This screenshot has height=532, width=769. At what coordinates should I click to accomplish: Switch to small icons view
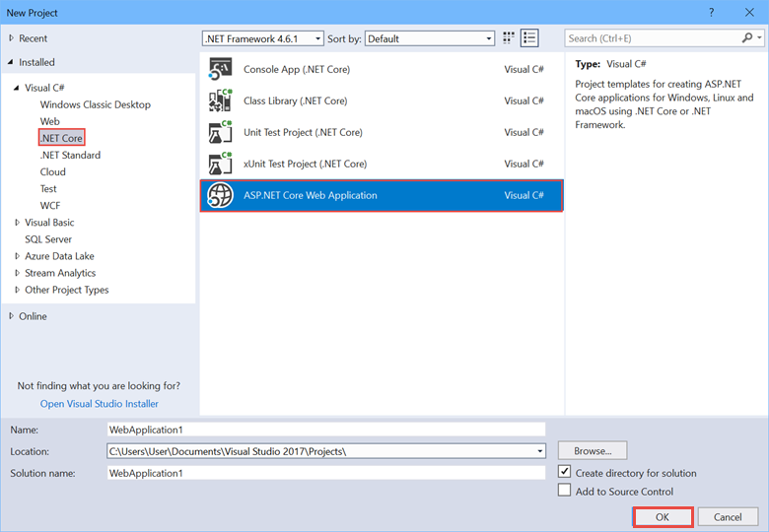point(509,38)
